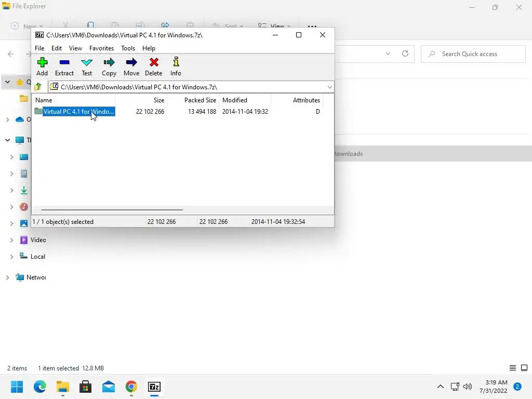
Task: Expand the Network tree node
Action: (7, 277)
